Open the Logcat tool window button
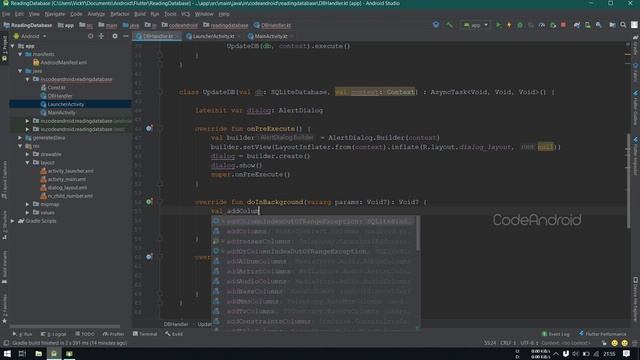Screen dimensions: 640x360 [x=53, y=334]
